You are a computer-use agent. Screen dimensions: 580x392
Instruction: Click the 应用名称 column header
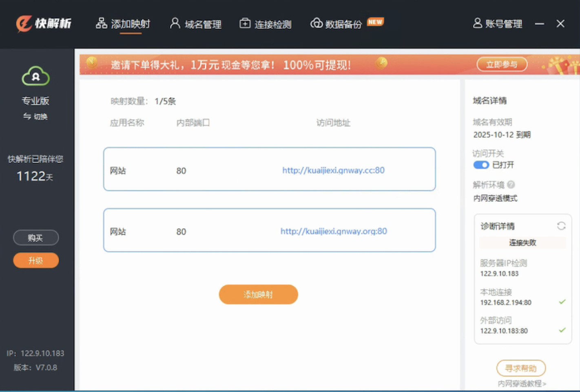tap(127, 123)
